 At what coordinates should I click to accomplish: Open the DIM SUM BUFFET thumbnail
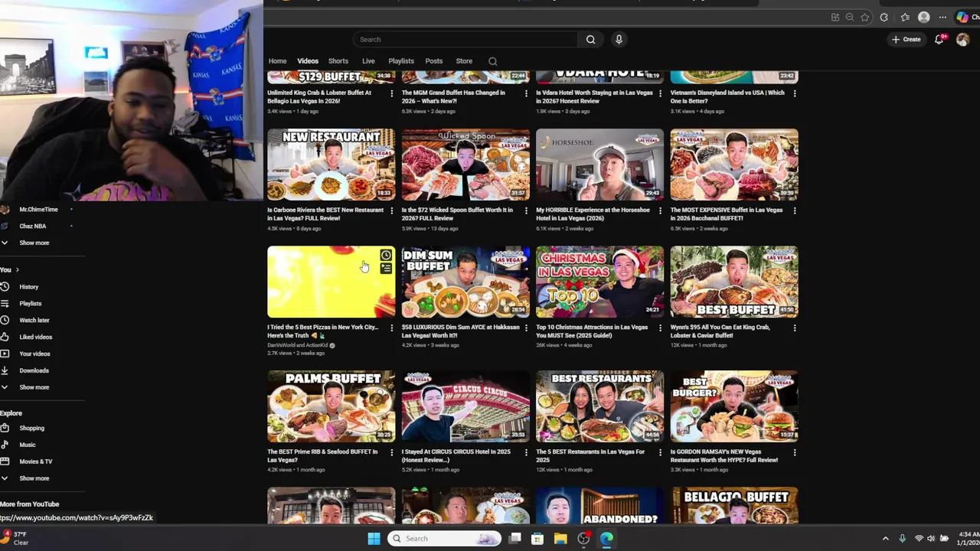(465, 282)
